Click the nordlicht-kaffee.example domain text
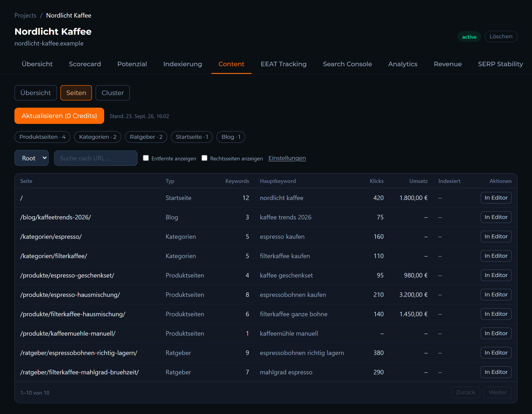This screenshot has width=532, height=414. pos(49,43)
